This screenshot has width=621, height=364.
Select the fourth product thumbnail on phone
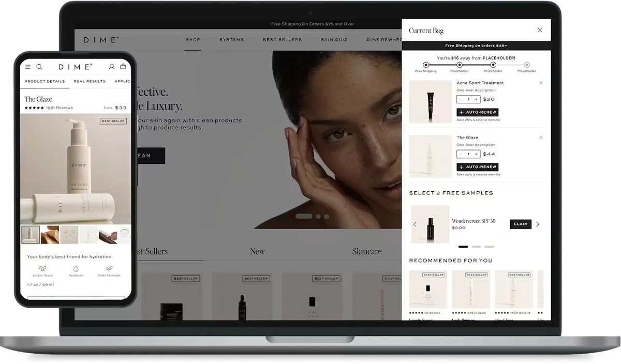click(x=88, y=234)
